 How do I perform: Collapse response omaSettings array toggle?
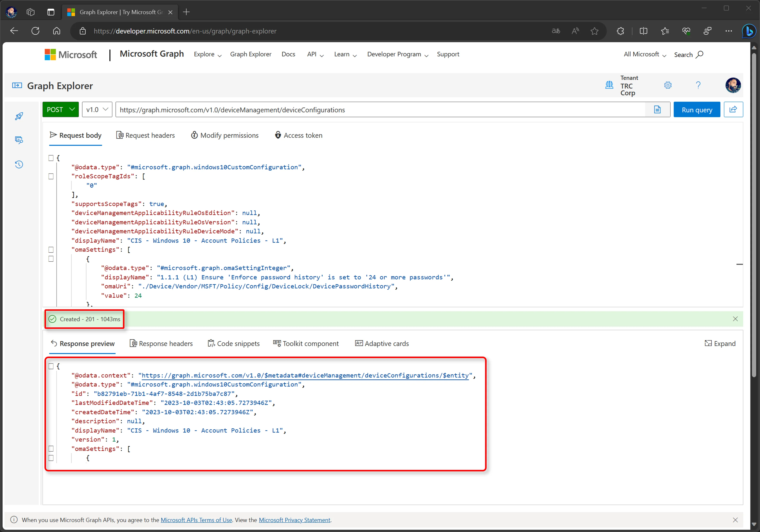point(51,449)
